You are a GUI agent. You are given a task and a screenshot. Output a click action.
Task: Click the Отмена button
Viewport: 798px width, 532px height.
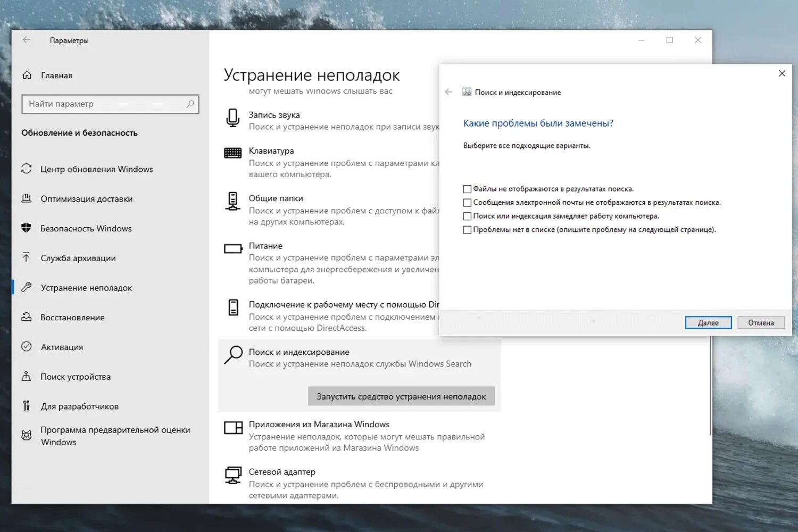pos(761,322)
